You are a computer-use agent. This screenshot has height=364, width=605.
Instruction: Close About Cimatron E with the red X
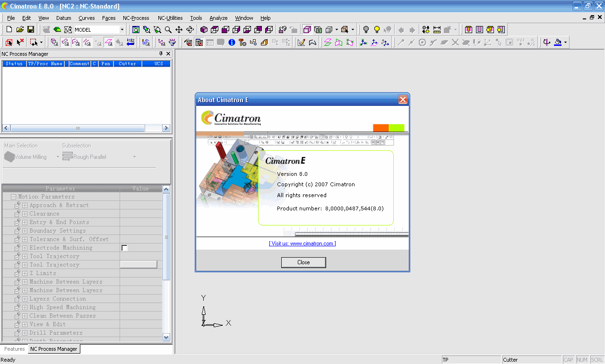click(403, 100)
